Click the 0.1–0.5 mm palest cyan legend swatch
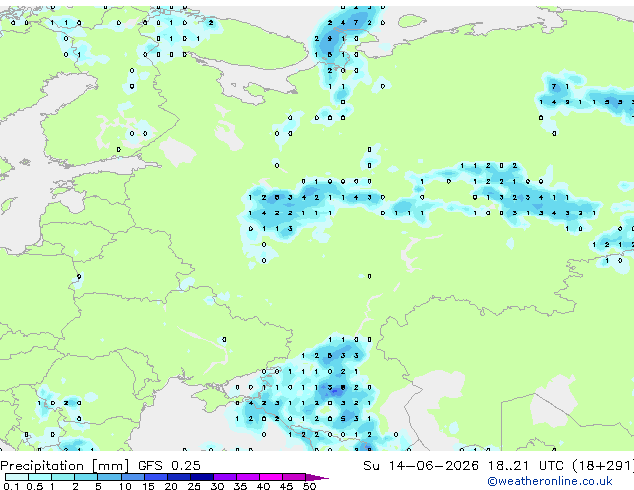 point(17,477)
